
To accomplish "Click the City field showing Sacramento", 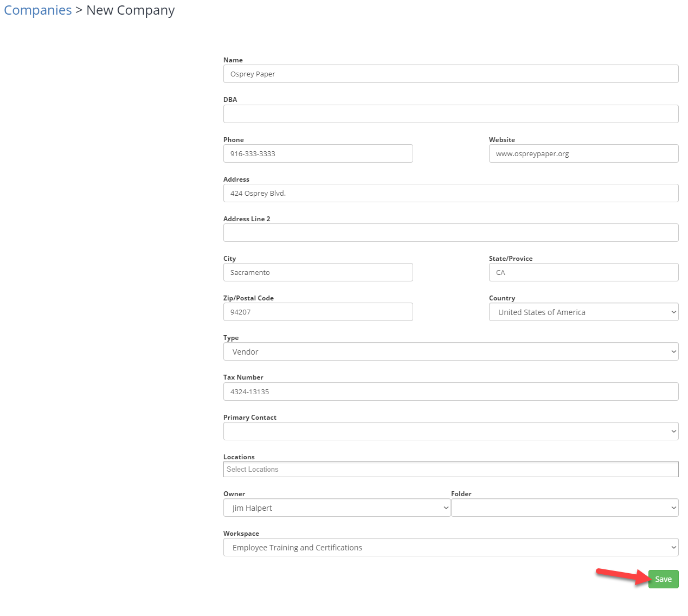I will click(318, 272).
